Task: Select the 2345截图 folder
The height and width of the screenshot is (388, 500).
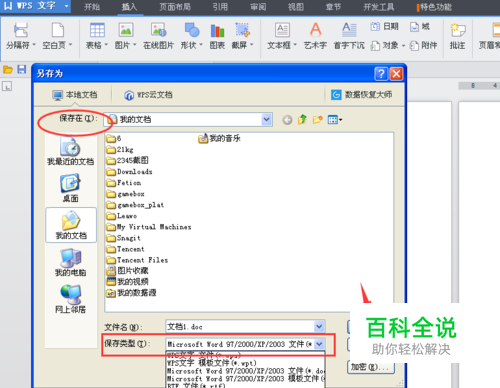Action: point(127,161)
